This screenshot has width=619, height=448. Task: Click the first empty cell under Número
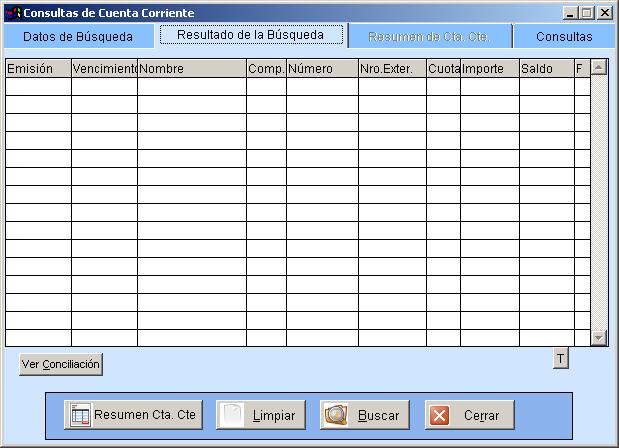[321, 87]
